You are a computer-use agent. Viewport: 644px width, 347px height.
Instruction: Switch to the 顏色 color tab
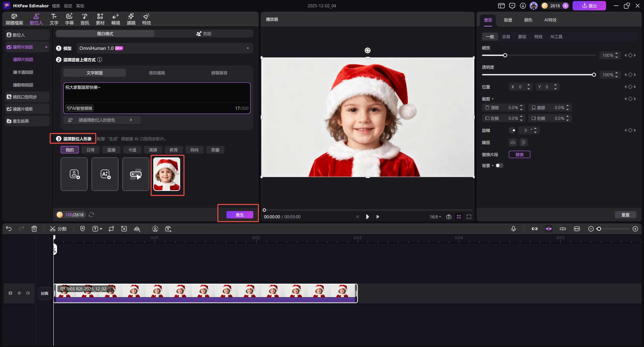[x=528, y=20]
